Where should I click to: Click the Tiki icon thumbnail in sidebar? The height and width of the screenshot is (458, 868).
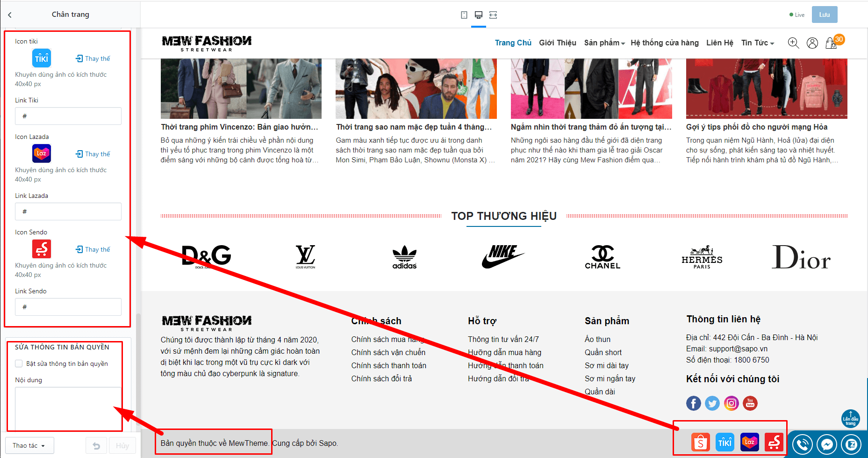42,58
